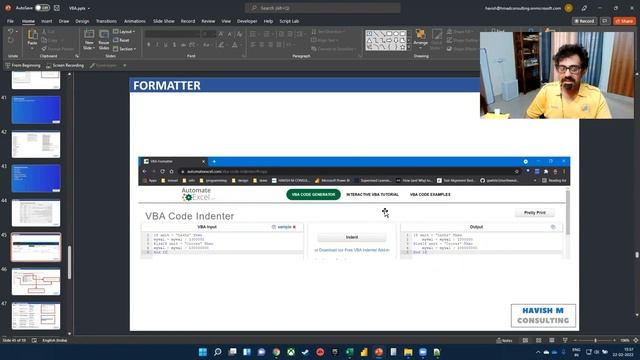Click the FORMATTER slide title
This screenshot has width=640, height=360.
click(167, 86)
